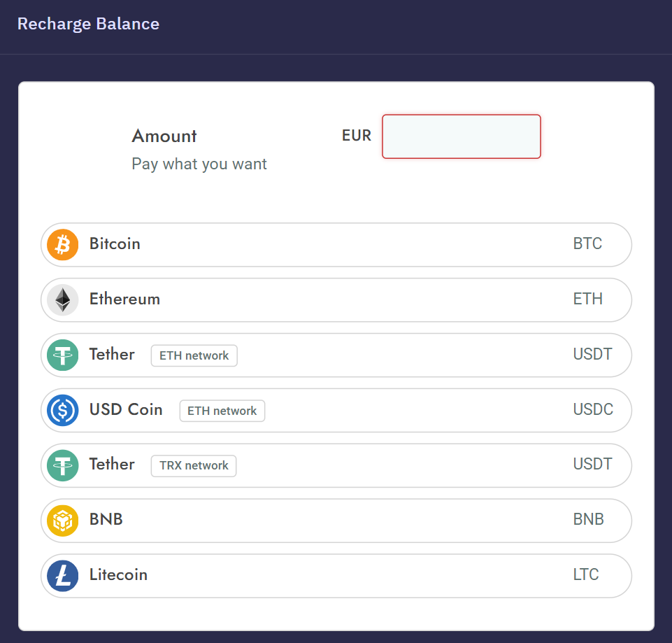Select the USDC ticker label

coord(593,409)
